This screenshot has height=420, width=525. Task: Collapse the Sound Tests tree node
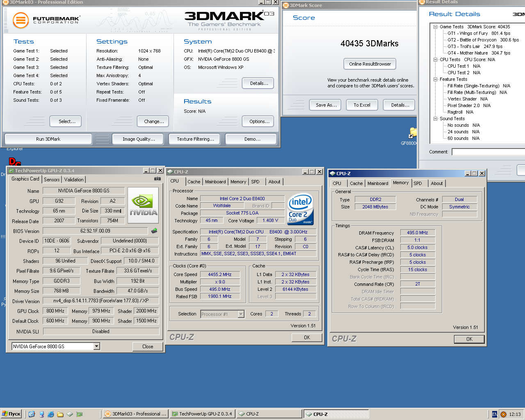(435, 119)
